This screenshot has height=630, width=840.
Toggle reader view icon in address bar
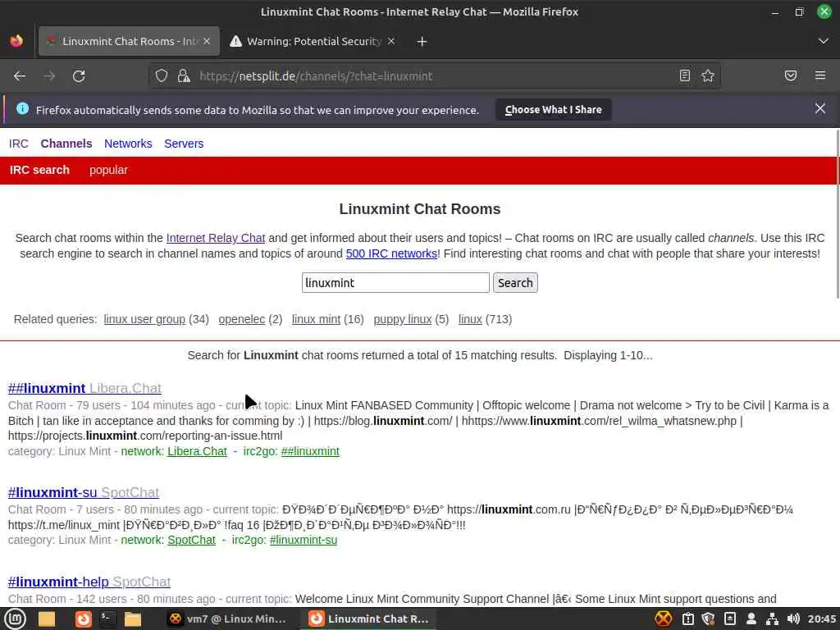point(685,75)
